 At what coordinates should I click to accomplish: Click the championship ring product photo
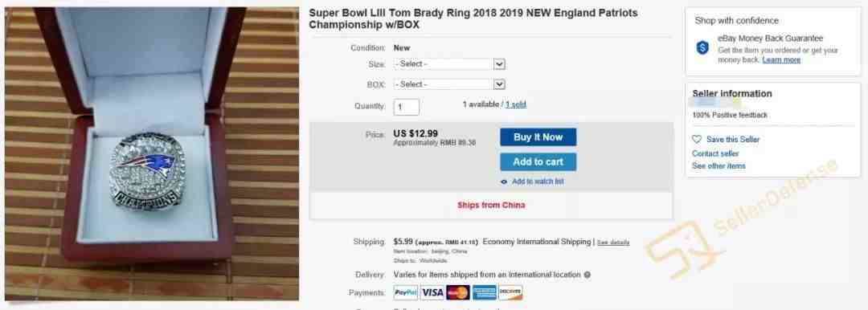(x=152, y=153)
